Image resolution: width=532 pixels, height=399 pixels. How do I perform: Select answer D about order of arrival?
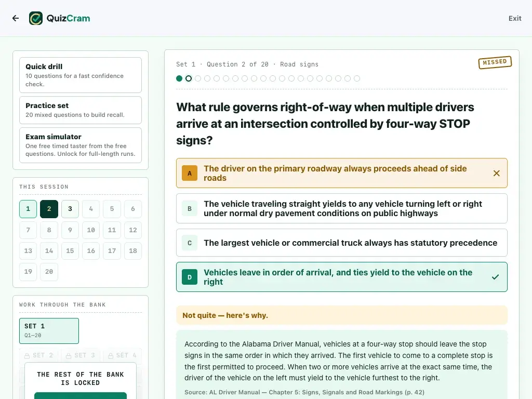342,277
